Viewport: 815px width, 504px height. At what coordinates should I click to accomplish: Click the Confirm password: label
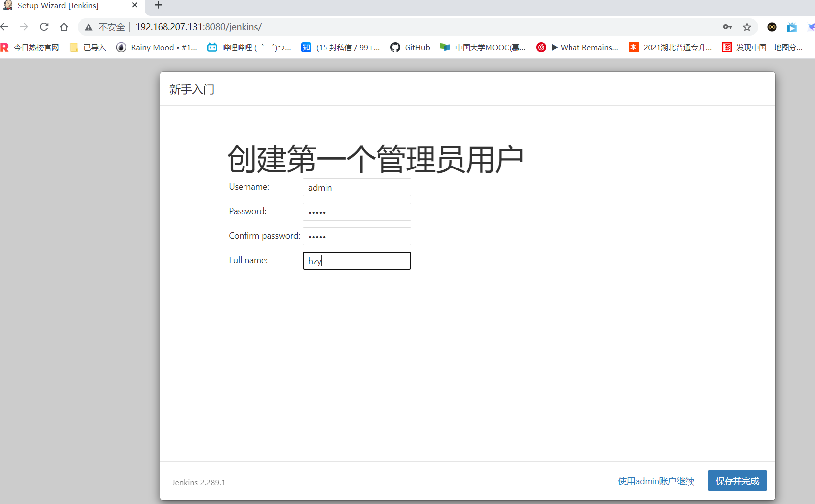click(x=264, y=236)
